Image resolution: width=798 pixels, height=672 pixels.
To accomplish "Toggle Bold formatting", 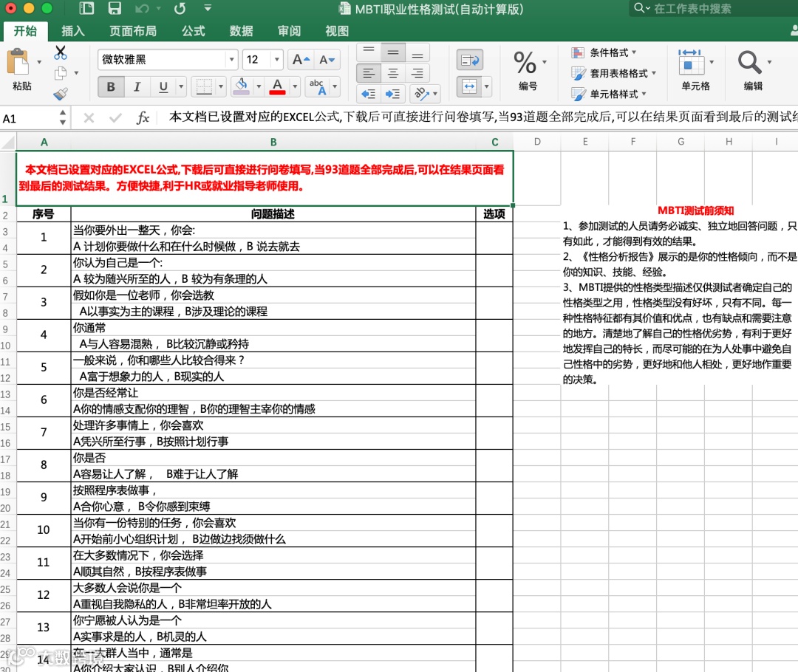I will [110, 87].
